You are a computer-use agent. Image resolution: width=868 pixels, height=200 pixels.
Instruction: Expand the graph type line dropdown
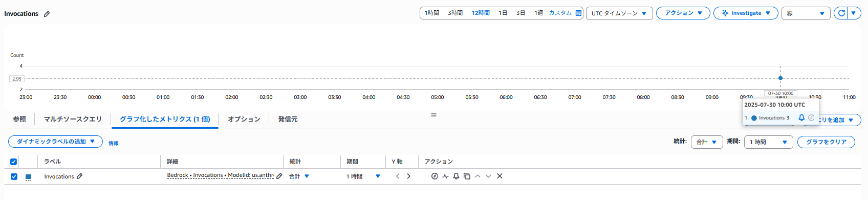tap(806, 13)
